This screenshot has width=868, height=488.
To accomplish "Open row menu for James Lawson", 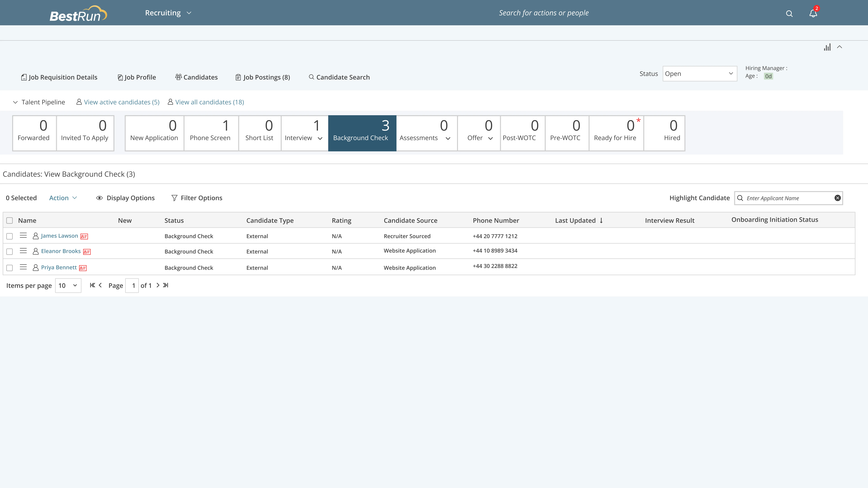I will point(23,235).
